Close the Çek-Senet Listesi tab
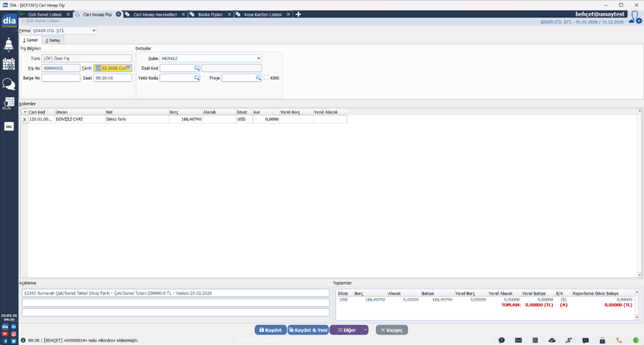 [x=68, y=14]
